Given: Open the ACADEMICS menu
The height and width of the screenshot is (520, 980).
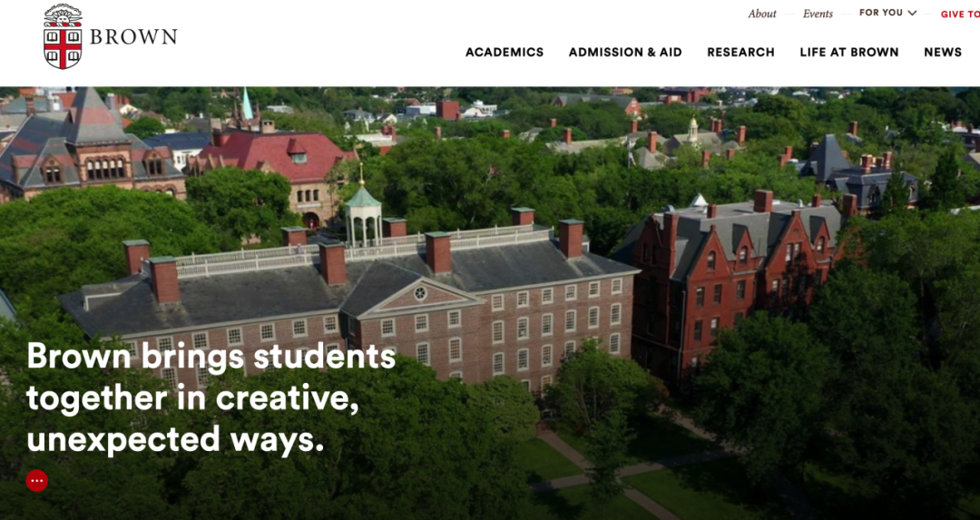Looking at the screenshot, I should (505, 53).
